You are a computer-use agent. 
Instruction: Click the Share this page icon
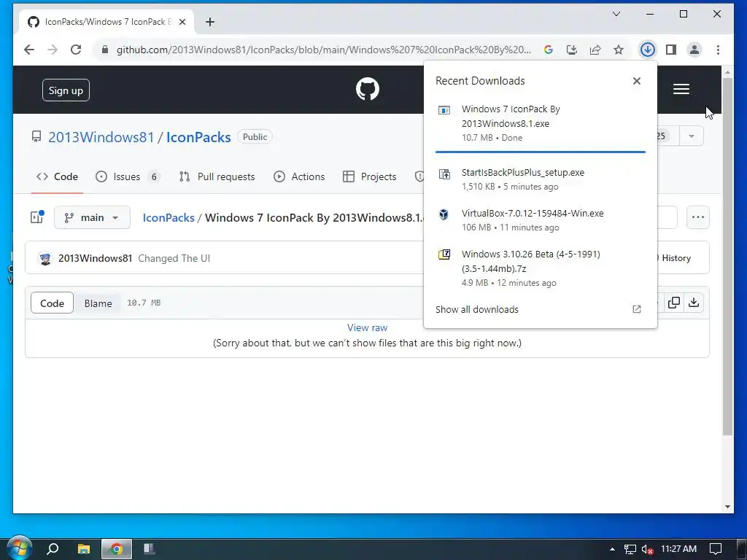tap(595, 50)
